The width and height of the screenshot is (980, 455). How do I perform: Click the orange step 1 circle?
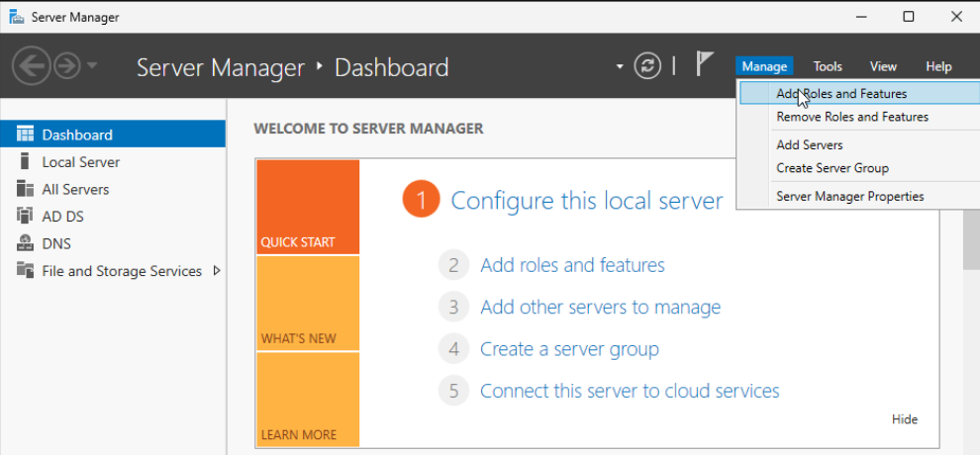click(x=422, y=201)
